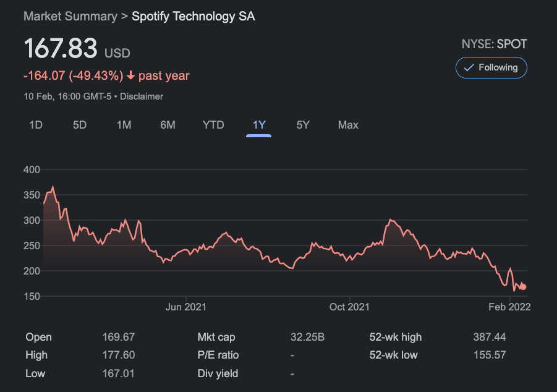The image size is (557, 392).
Task: Click the Spotify Technology SA title
Action: coord(193,16)
